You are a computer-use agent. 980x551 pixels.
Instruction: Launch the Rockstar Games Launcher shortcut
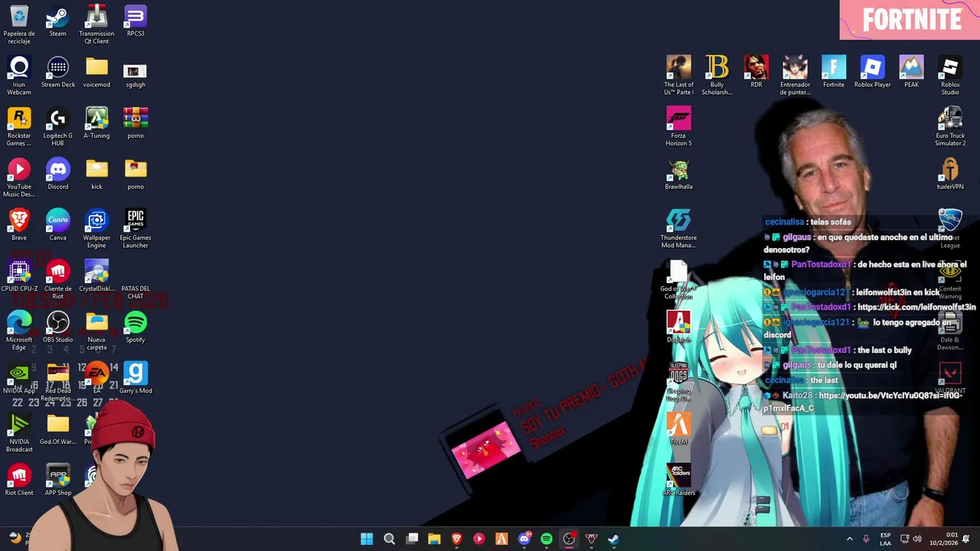point(19,127)
